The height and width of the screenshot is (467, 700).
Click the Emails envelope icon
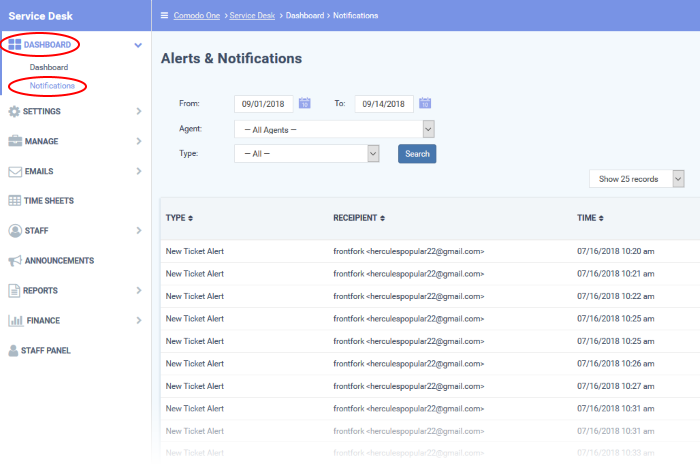(x=14, y=171)
